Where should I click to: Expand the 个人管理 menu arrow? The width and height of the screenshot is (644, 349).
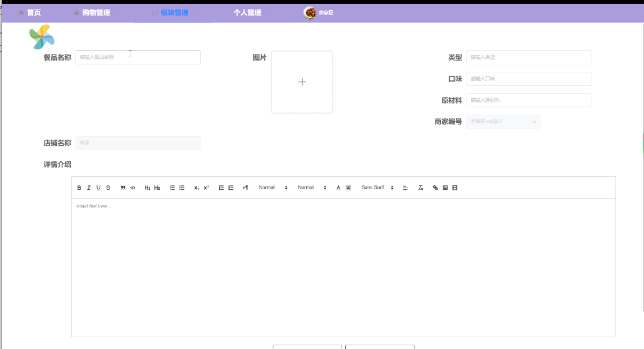tap(267, 13)
